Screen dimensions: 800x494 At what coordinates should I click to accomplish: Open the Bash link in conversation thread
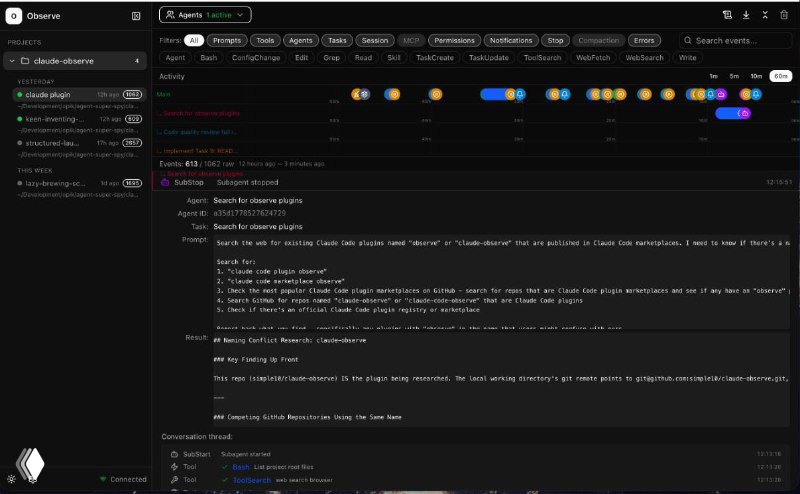point(241,467)
